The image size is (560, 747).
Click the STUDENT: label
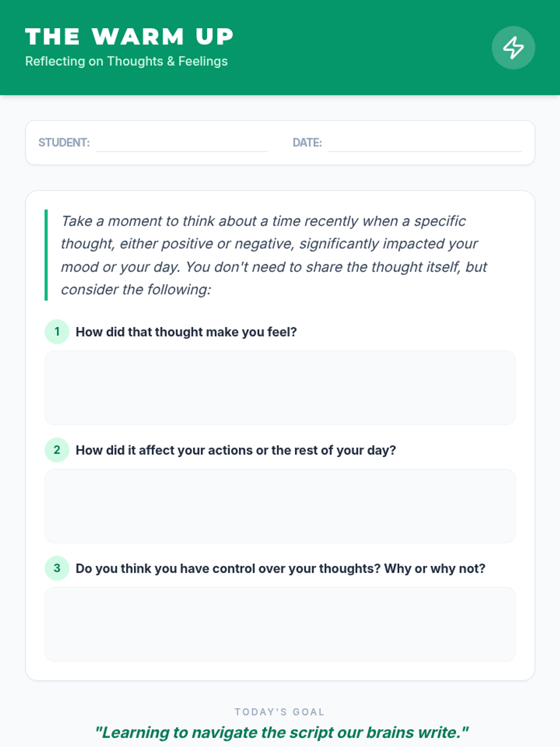pyautogui.click(x=64, y=142)
